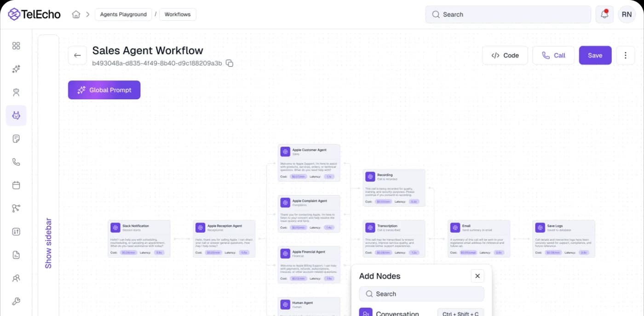Open the workflow branch icon in sidebar
The width and height of the screenshot is (644, 316).
coord(16,208)
